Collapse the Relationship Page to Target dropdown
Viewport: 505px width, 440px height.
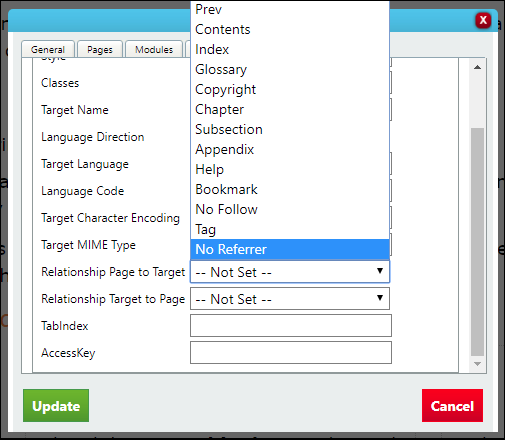(x=290, y=272)
